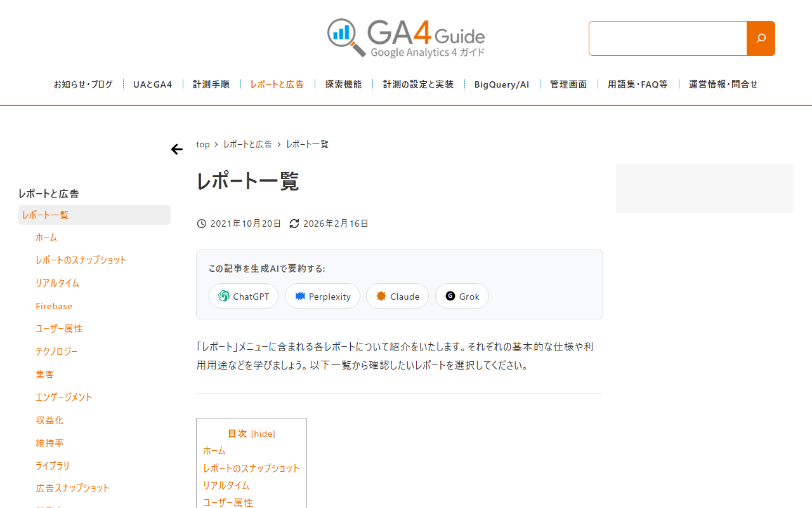This screenshot has width=812, height=508.
Task: Click the Claude summarize button
Action: [397, 296]
